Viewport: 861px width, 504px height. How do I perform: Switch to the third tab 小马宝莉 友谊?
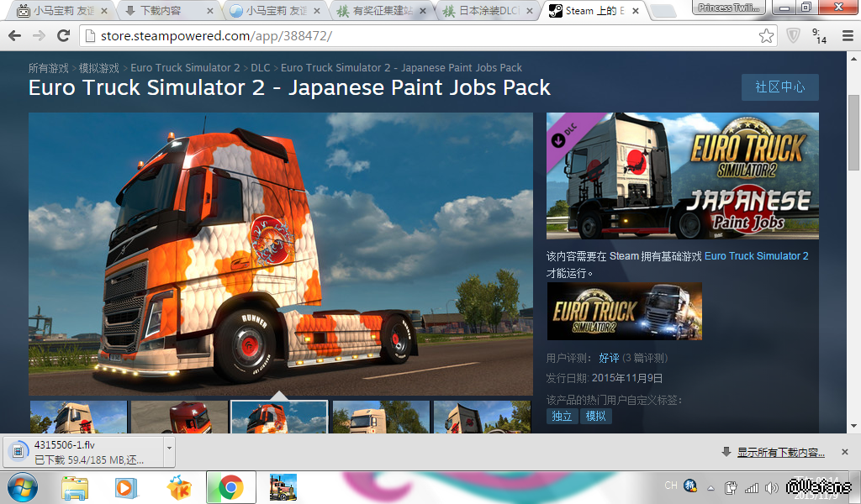(275, 10)
